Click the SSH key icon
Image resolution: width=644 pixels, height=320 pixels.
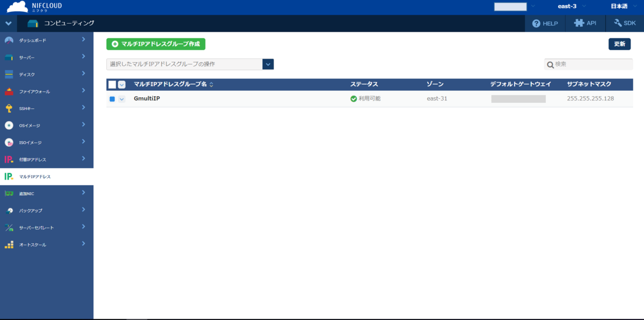(x=9, y=108)
